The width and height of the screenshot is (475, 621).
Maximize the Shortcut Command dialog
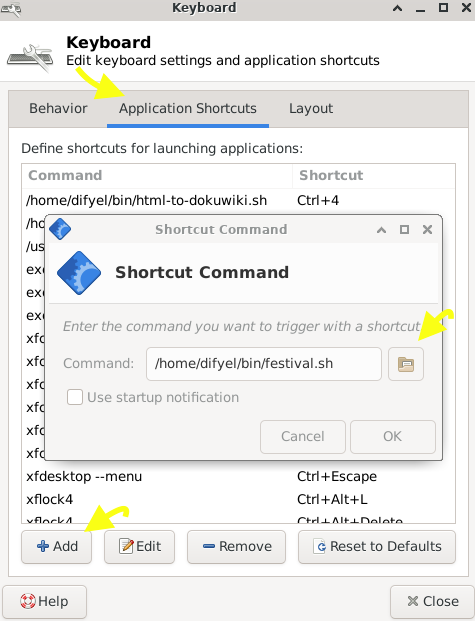coord(404,230)
